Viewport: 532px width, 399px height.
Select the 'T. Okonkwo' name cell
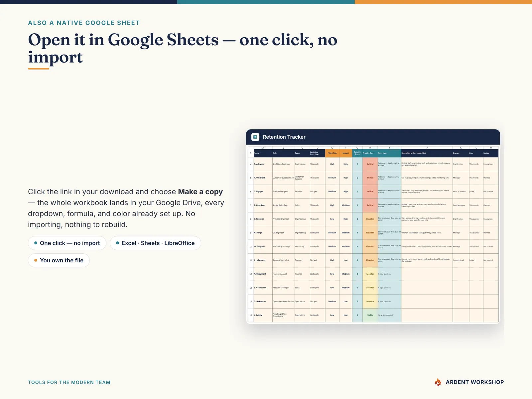tap(263, 205)
